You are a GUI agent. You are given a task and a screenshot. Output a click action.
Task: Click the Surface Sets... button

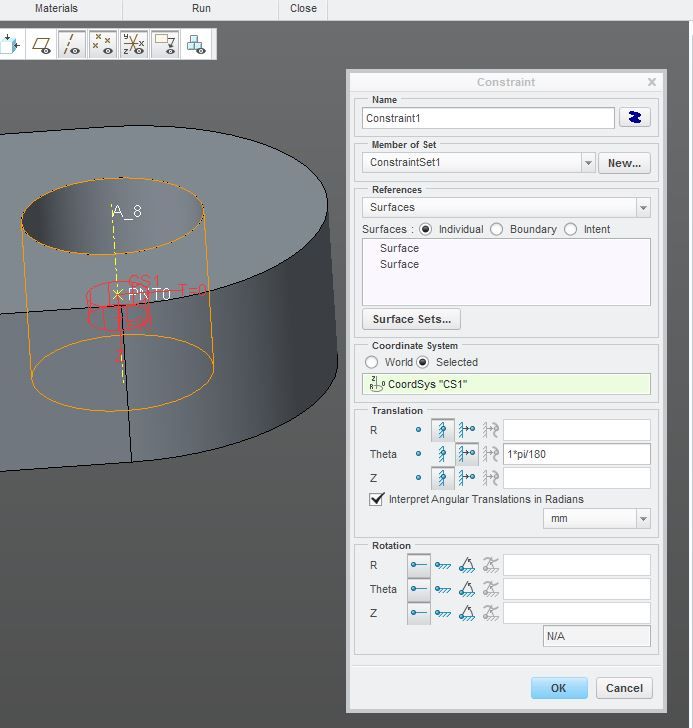(411, 319)
